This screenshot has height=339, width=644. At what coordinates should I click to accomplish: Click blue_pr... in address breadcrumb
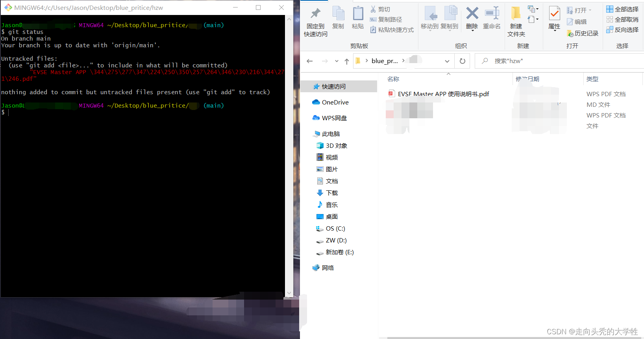385,61
